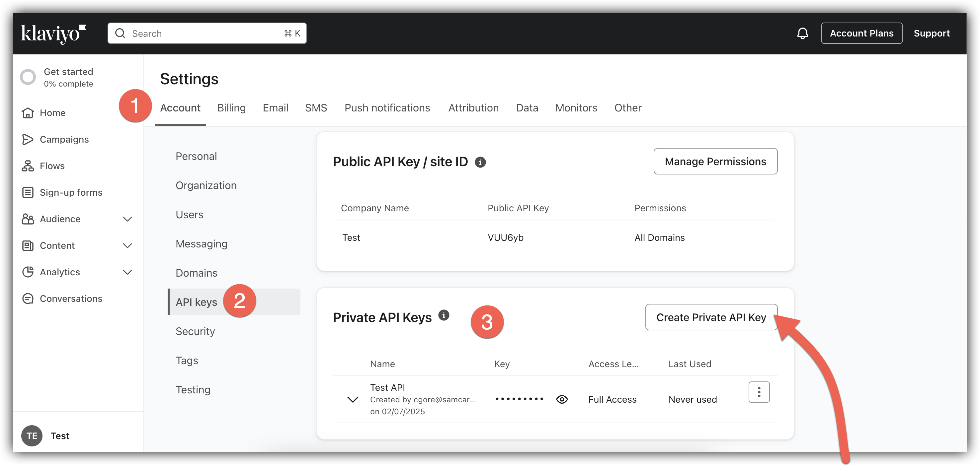
Task: Click the Manage Permissions button
Action: pyautogui.click(x=715, y=162)
